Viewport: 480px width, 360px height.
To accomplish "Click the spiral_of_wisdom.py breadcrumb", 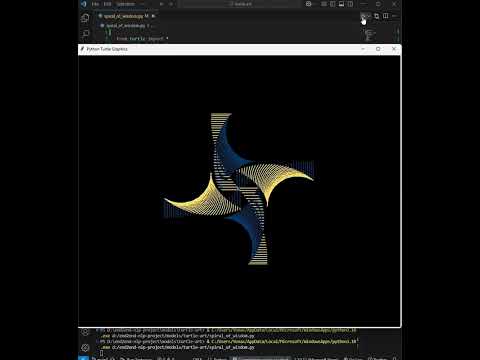I will (125, 25).
